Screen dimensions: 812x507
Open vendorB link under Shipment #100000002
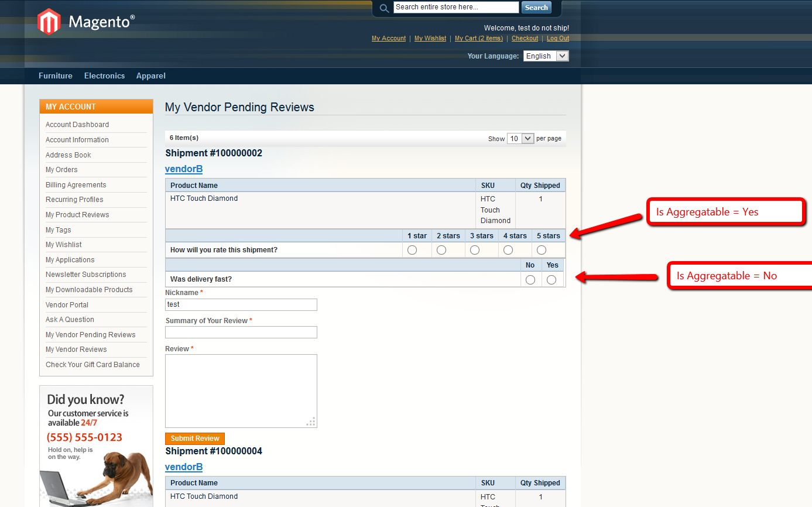coord(184,169)
